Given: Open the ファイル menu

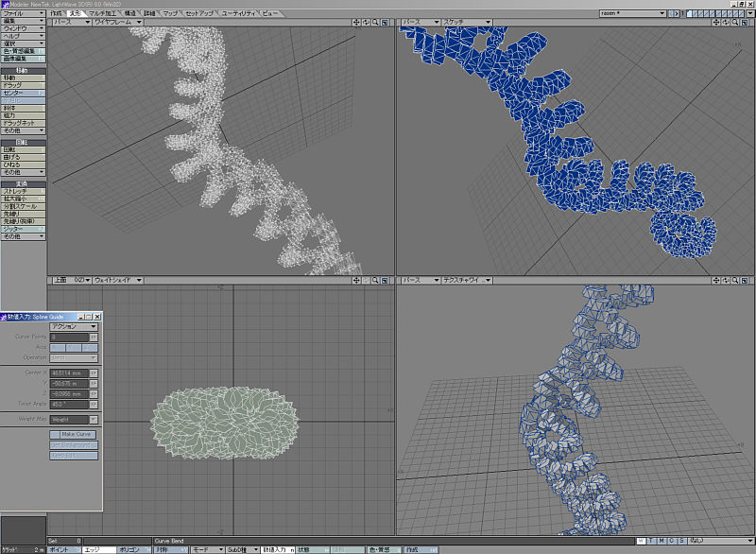Looking at the screenshot, I should [x=23, y=14].
